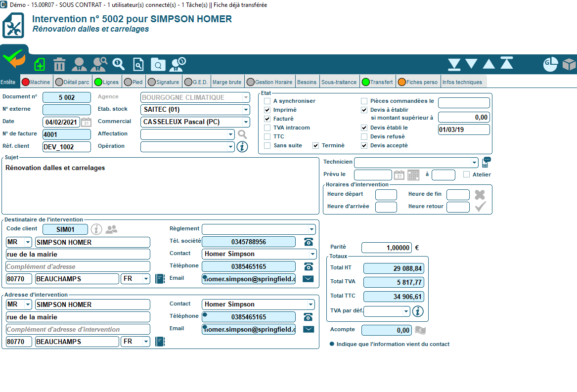Open the Sous-traitance tab

[x=339, y=82]
